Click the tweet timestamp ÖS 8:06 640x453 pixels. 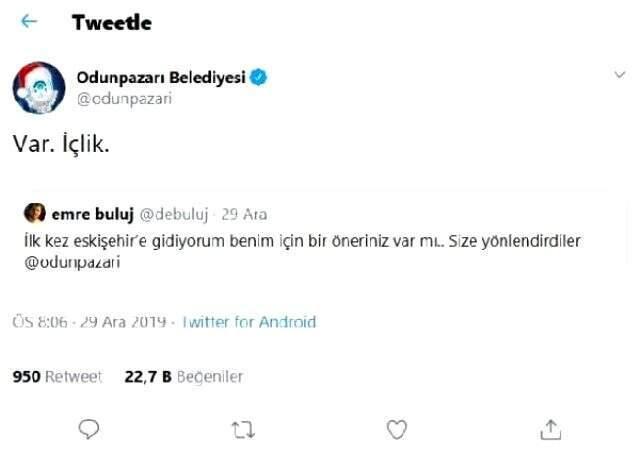pyautogui.click(x=38, y=322)
